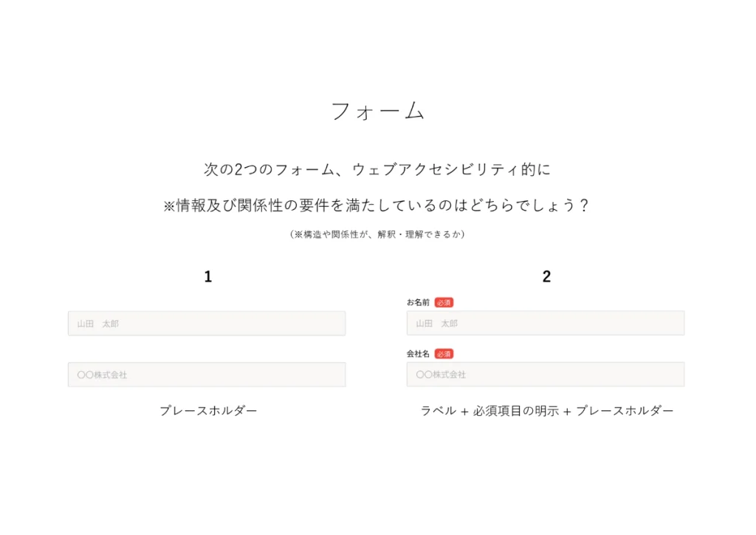Click the name input field in form 1
Screen dimensions: 756x535
(207, 323)
